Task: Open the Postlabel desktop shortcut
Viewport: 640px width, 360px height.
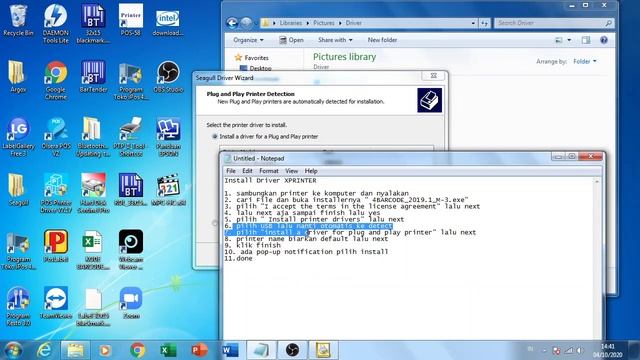Action: pyautogui.click(x=56, y=246)
